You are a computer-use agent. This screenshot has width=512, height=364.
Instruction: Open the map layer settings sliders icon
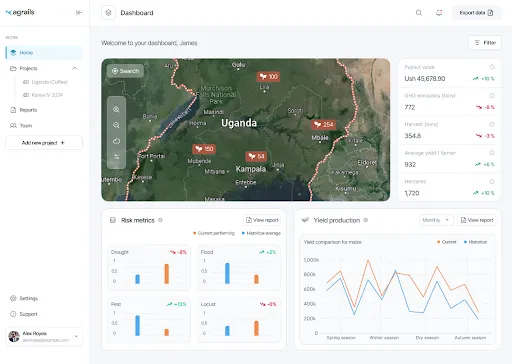[116, 157]
